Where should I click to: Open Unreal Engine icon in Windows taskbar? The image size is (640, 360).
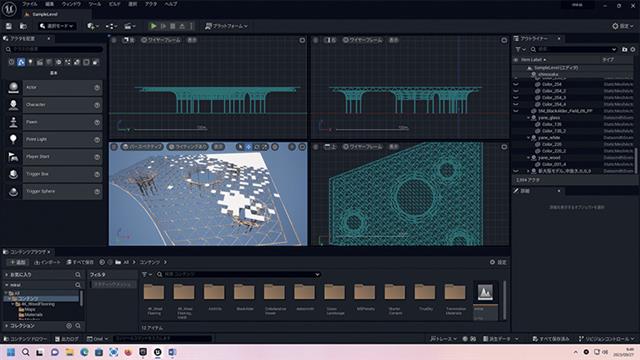(x=158, y=352)
